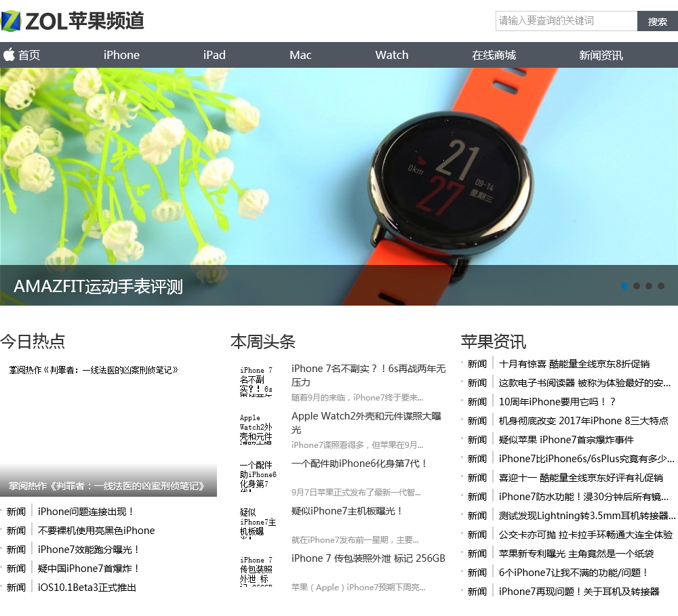Open iPhone7再现问题！关于耳机及转接器 link
The image size is (678, 616).
pyautogui.click(x=579, y=592)
